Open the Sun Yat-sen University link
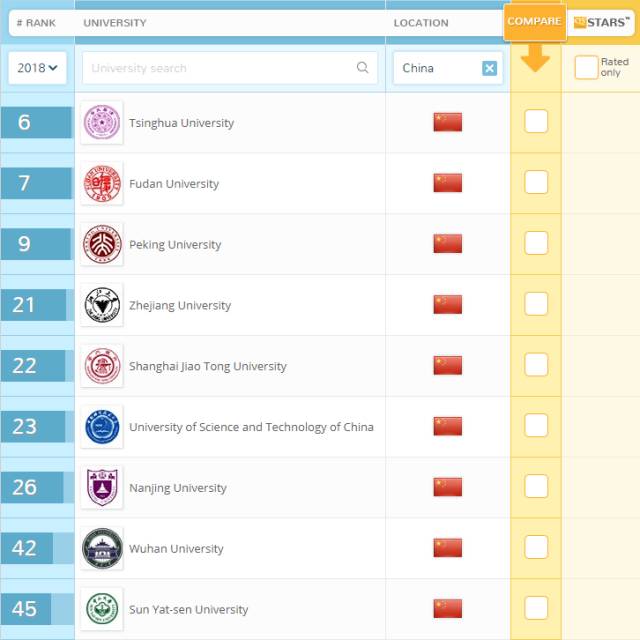 (189, 609)
